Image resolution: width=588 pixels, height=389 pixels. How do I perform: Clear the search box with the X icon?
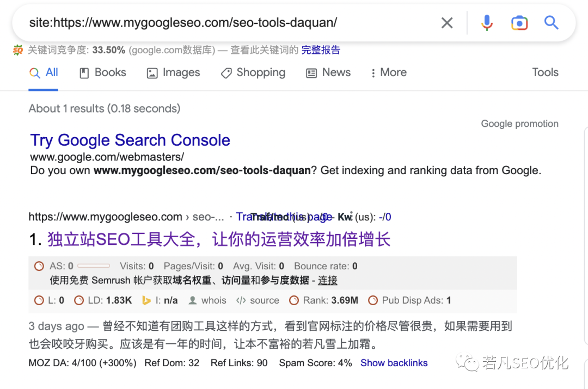click(x=446, y=23)
